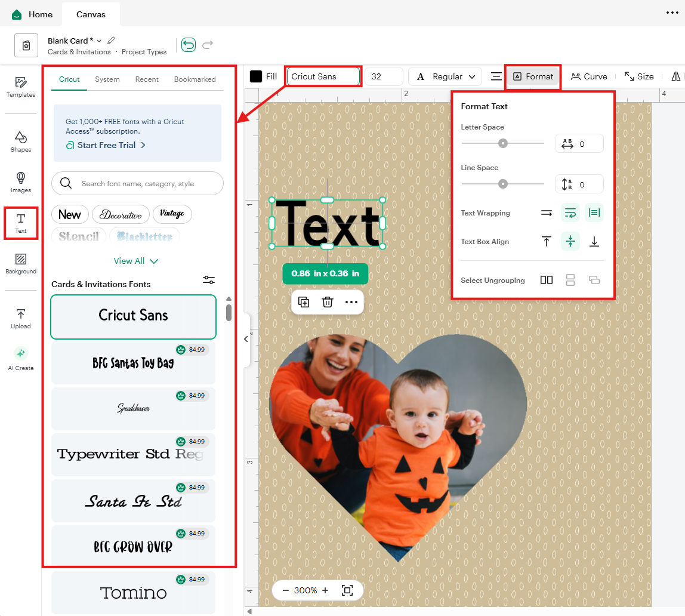Zoom out with the minus button
The height and width of the screenshot is (616, 685).
tap(286, 591)
